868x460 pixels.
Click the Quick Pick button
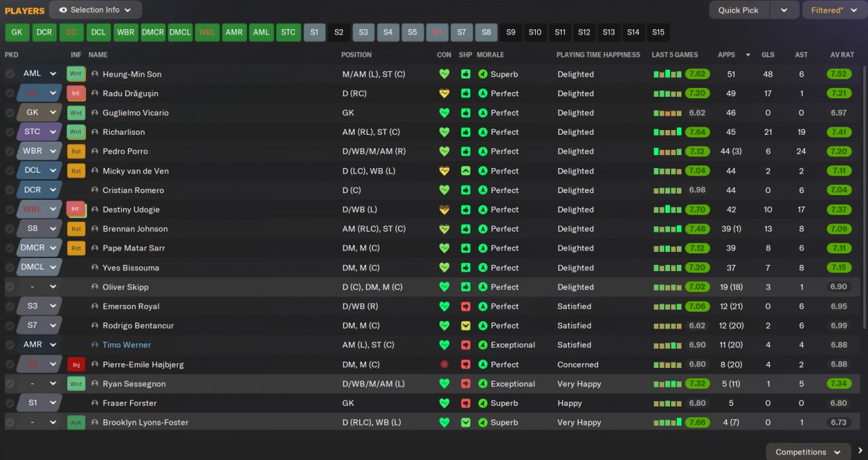point(738,10)
